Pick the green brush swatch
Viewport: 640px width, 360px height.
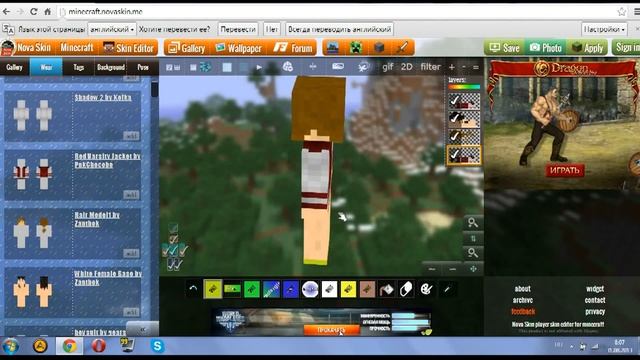click(x=251, y=289)
